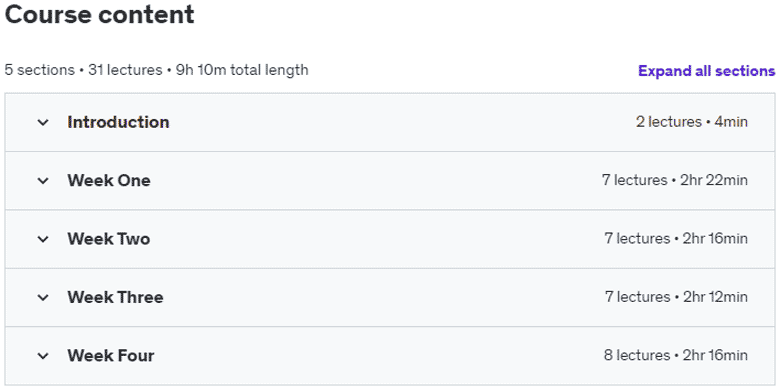Click the chevron arrow beside Week One
Image resolution: width=780 pixels, height=390 pixels.
click(x=43, y=181)
